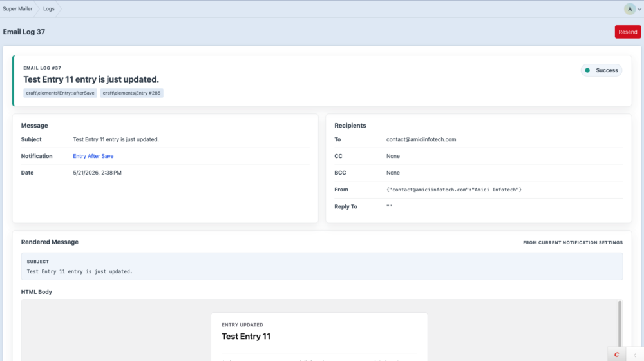The width and height of the screenshot is (644, 361).
Task: Click the FROM CURRENT NOTIFICATION SETTINGS label
Action: coord(573,242)
